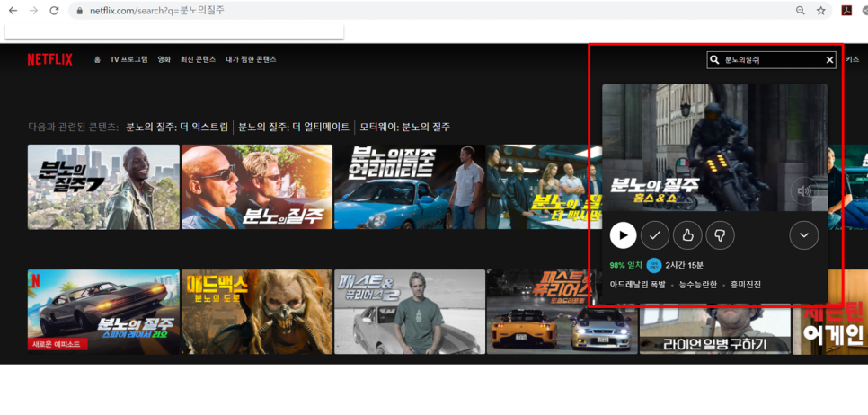Screen dimensions: 868x415
Task: Toggle preview sound speaker icon
Action: click(x=804, y=191)
